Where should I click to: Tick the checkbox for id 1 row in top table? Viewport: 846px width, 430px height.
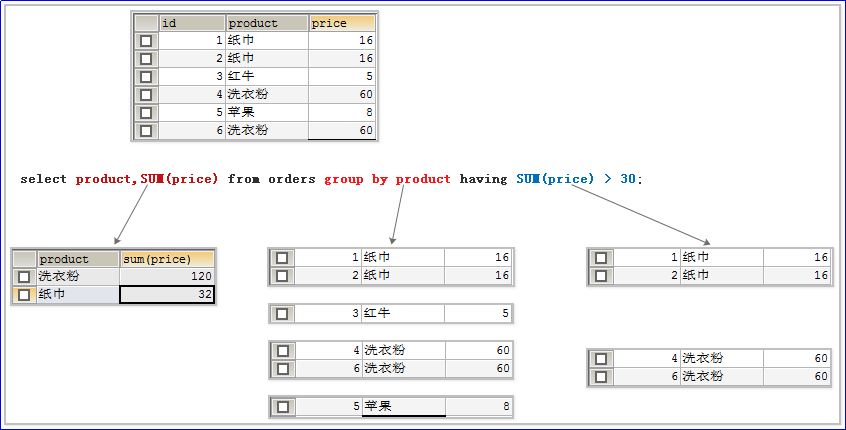coord(146,41)
